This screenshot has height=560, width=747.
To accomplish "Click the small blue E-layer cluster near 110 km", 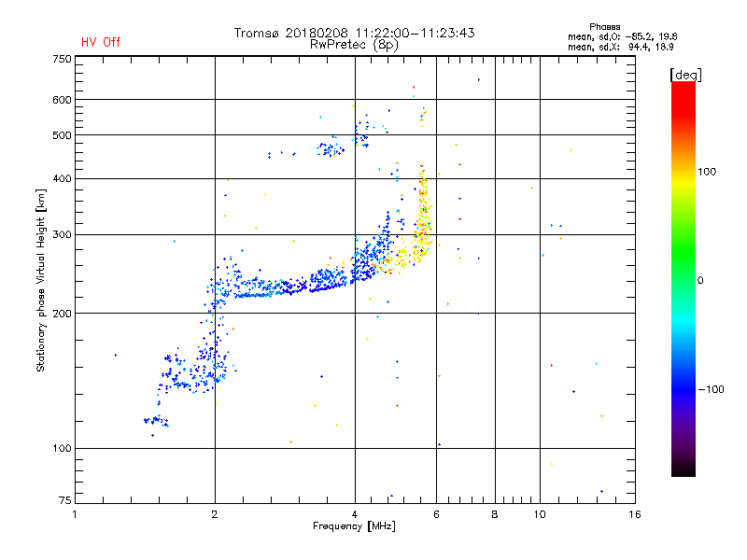I will tap(156, 421).
